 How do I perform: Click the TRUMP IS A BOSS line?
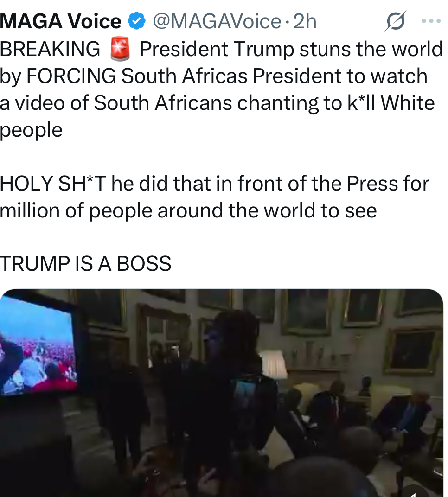pos(86,264)
